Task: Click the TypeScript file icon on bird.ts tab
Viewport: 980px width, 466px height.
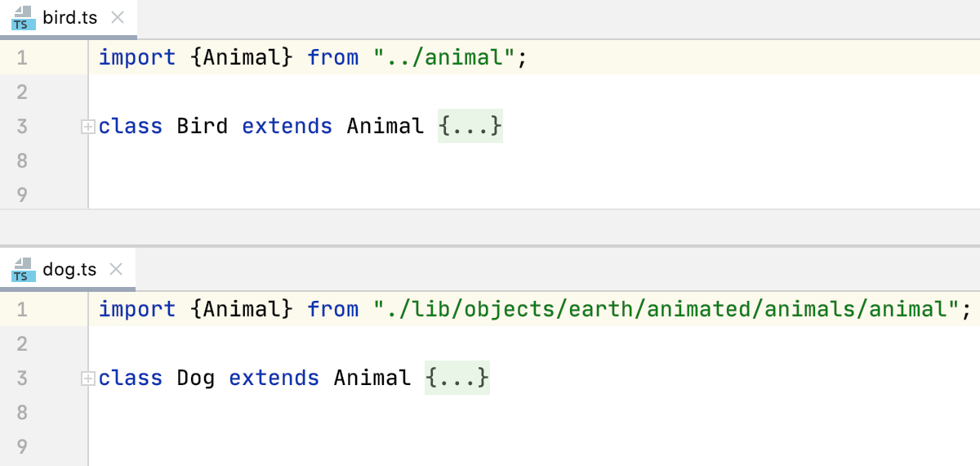Action: (x=22, y=18)
